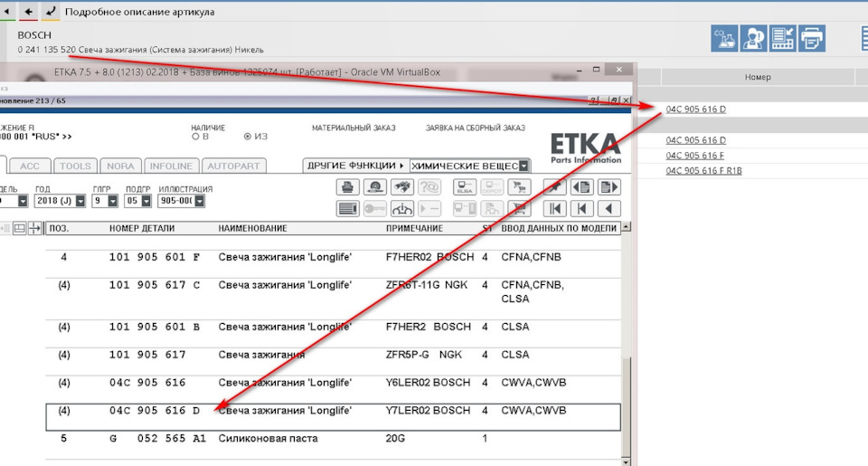
Task: Click the pin/bookmark icon in ETKA
Action: tap(554, 187)
